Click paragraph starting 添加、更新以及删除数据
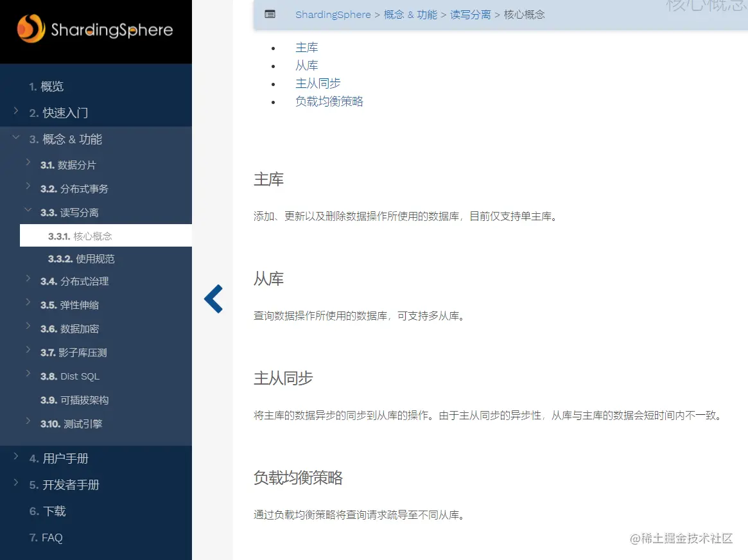748x560 pixels. 406,216
